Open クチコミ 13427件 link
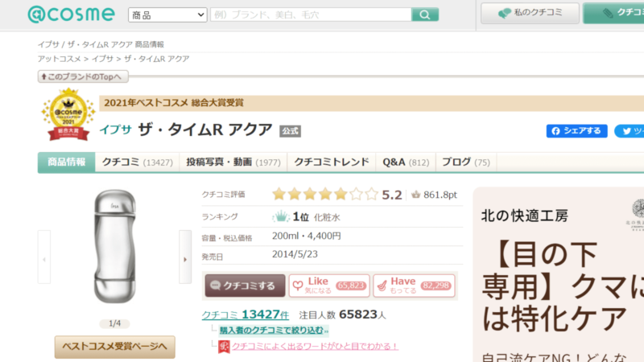 click(246, 315)
